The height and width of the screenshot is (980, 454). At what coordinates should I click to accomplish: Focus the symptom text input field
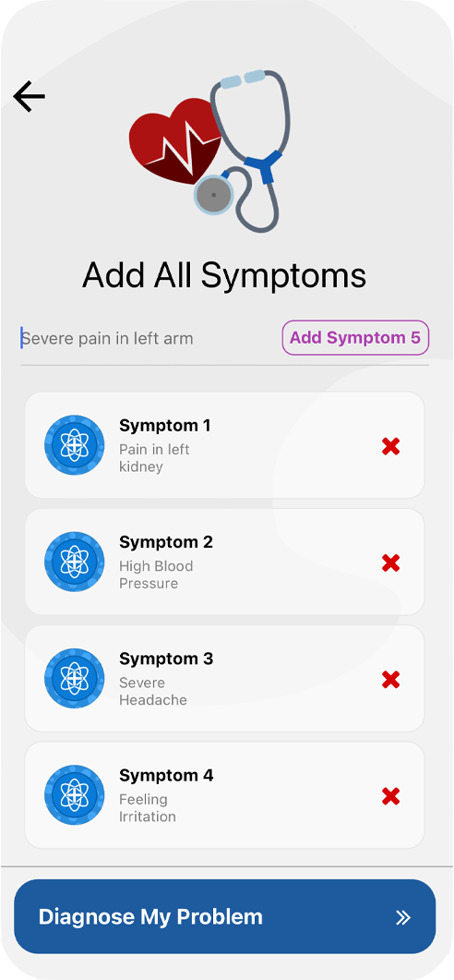[x=149, y=339]
